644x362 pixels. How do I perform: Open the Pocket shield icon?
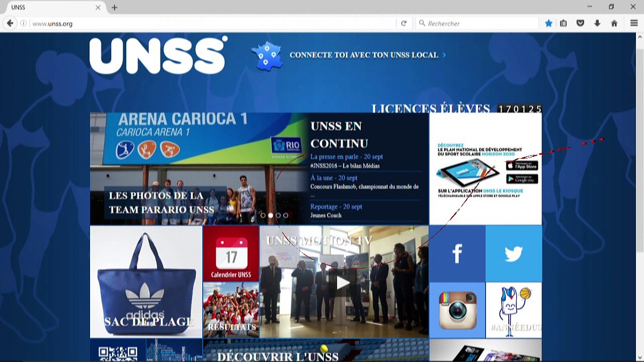[x=580, y=23]
